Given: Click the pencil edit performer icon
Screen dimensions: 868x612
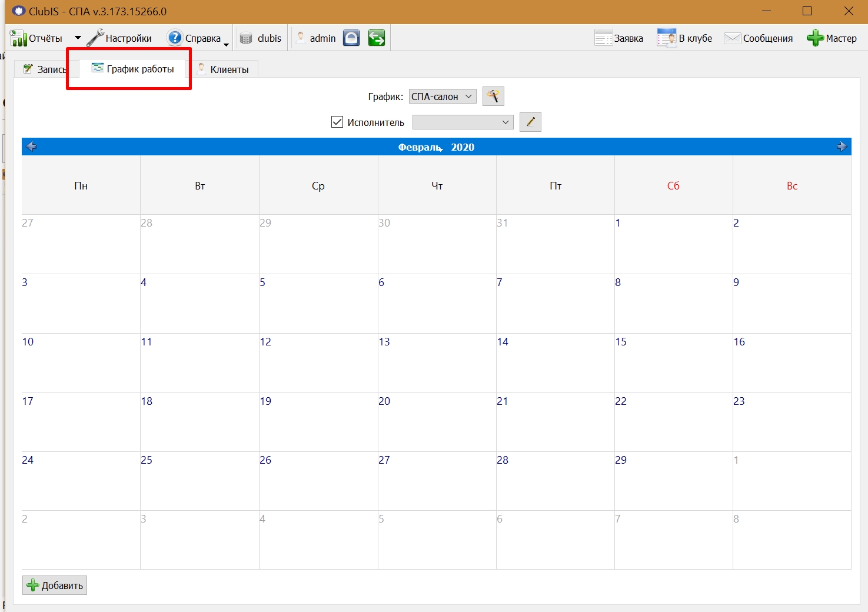Looking at the screenshot, I should (530, 122).
